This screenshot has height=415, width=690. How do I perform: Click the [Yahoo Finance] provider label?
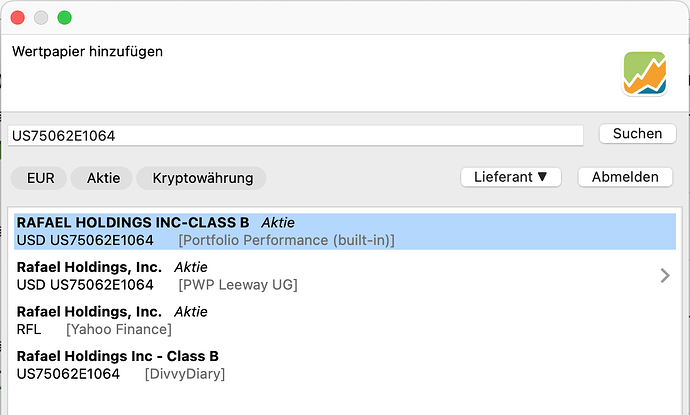[119, 329]
